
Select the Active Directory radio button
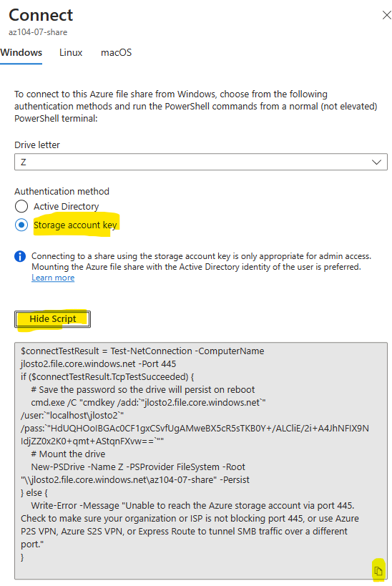point(21,206)
